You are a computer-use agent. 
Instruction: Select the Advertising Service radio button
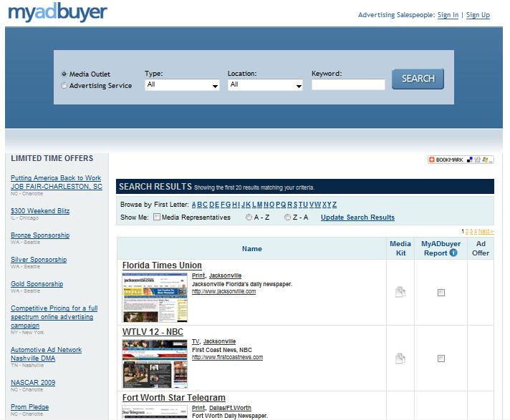coord(64,85)
